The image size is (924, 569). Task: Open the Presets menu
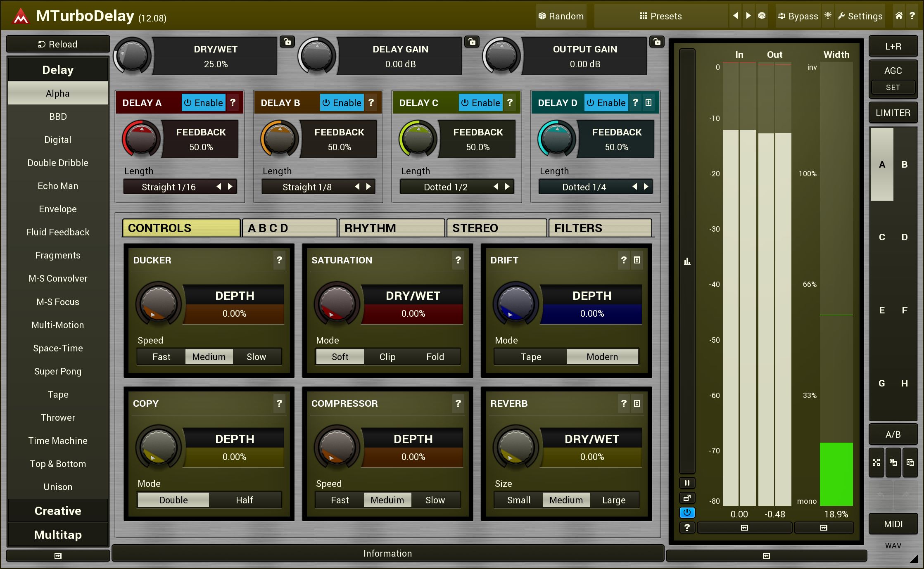(660, 16)
